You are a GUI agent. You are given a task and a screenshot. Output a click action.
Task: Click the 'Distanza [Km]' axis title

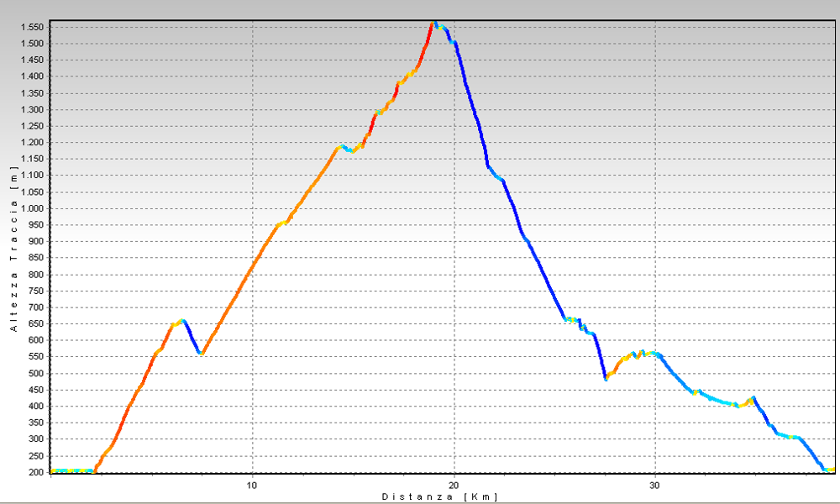tap(439, 496)
